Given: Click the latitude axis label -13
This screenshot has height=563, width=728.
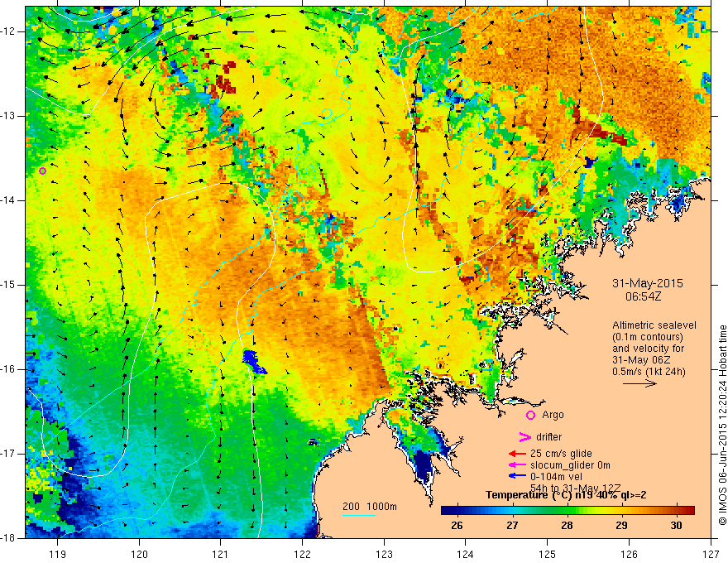Looking at the screenshot, I should pos(9,116).
